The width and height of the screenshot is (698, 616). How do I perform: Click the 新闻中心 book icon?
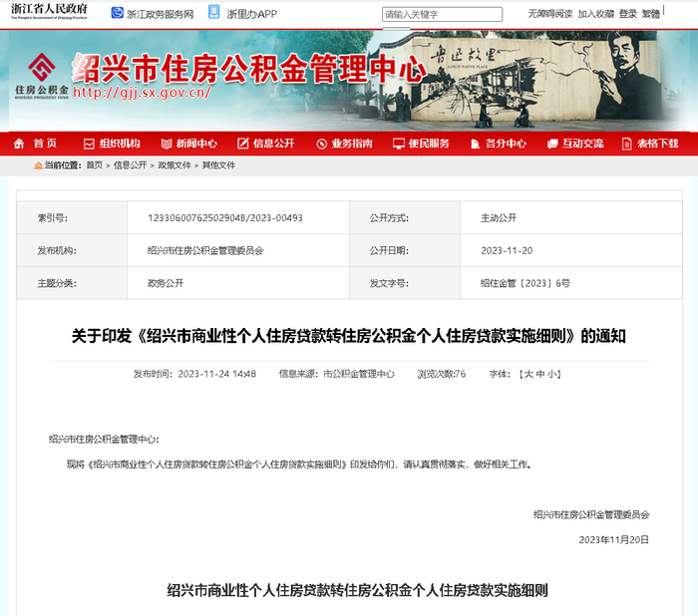click(167, 144)
